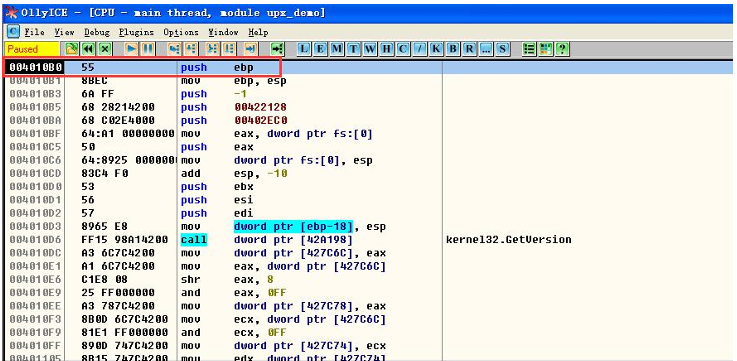Click the Appearance options colored grid icon
The width and height of the screenshot is (737, 361).
[545, 49]
